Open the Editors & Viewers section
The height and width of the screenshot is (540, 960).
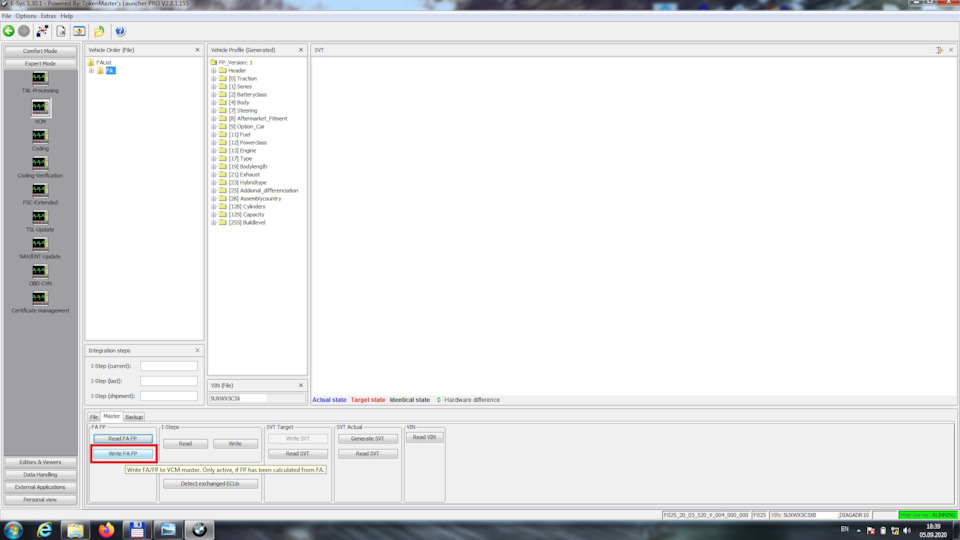[40, 462]
